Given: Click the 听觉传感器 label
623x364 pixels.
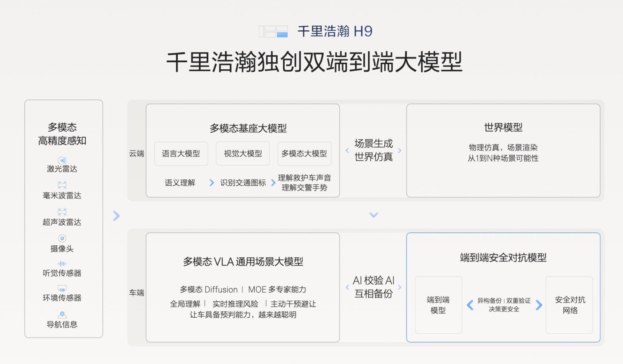Looking at the screenshot, I should [62, 273].
